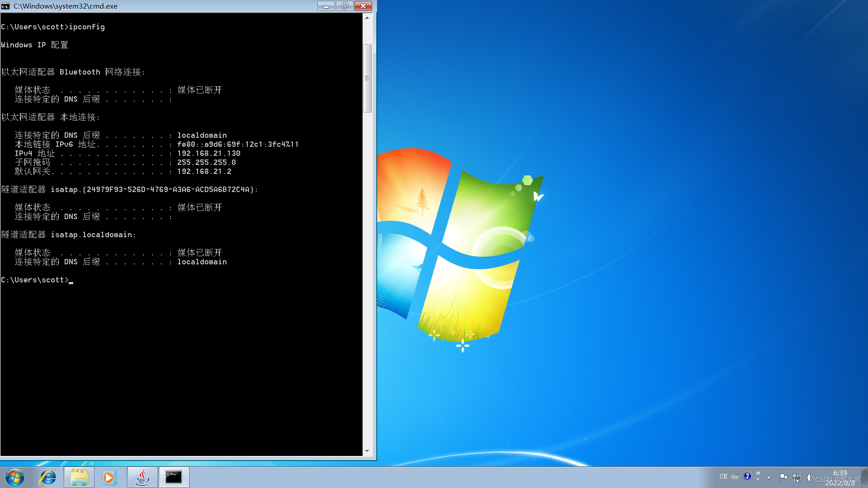Click the default gateway 192.168.21.2
The image size is (868, 488).
[x=204, y=172]
